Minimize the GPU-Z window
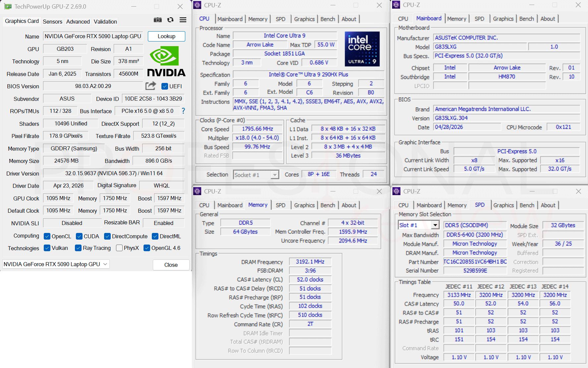 click(134, 6)
